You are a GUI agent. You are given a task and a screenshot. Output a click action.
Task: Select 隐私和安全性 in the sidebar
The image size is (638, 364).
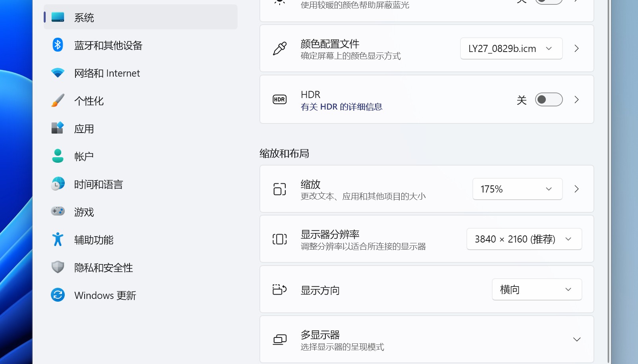coord(103,268)
